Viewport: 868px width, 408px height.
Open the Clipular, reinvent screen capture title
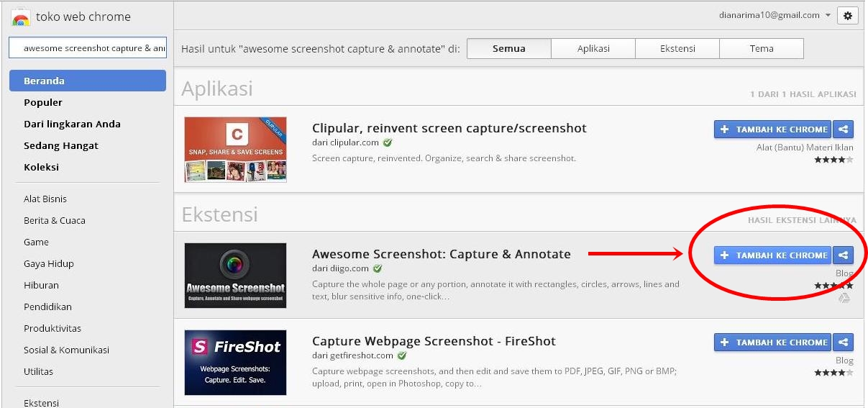449,128
